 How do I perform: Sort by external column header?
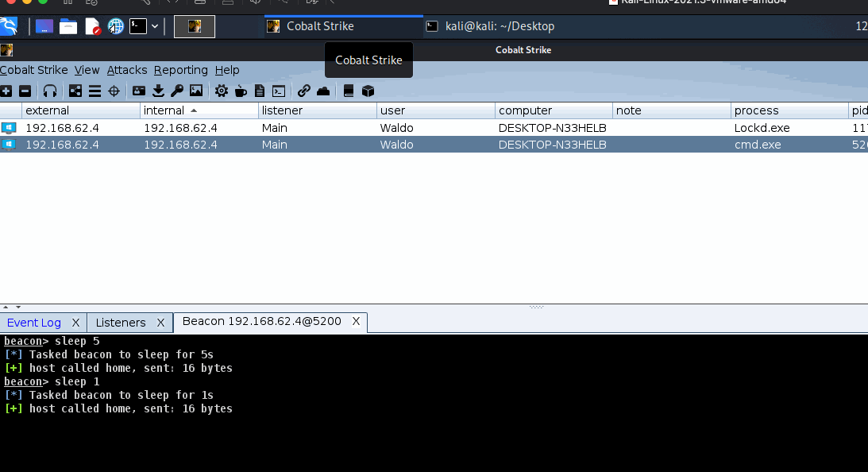pyautogui.click(x=81, y=110)
